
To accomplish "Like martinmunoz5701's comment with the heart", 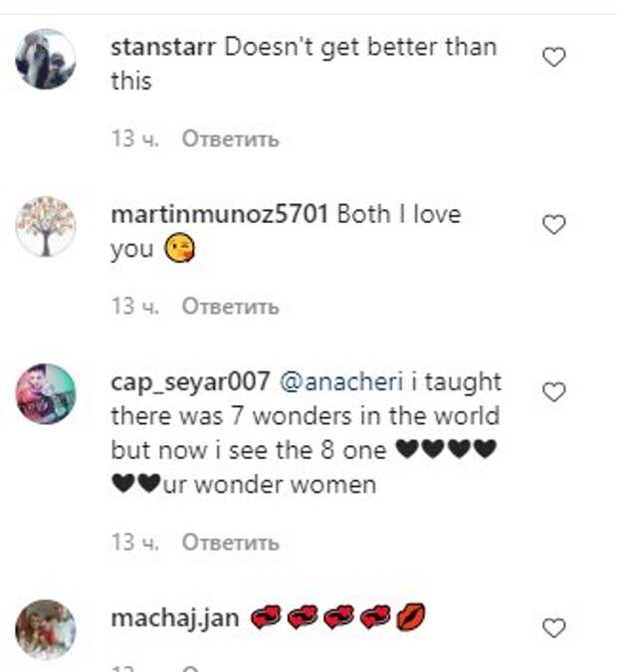I will point(553,226).
